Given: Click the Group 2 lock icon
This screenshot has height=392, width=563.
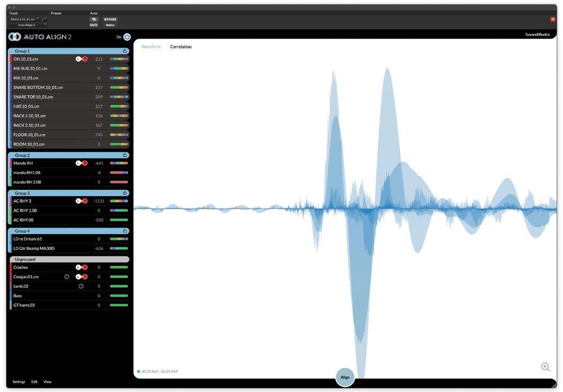Looking at the screenshot, I should pos(125,155).
